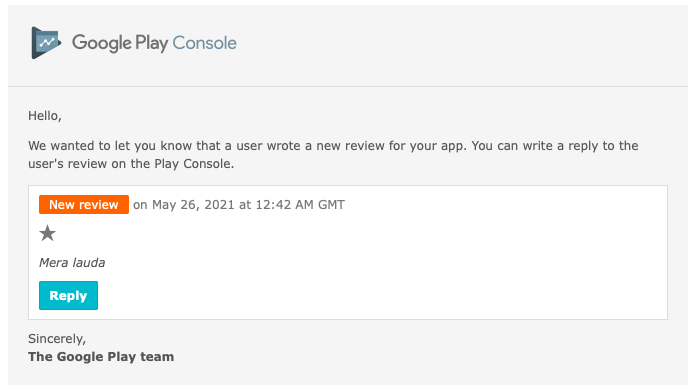693x385 pixels.
Task: Click the Google Play Console logo icon
Action: pos(46,43)
